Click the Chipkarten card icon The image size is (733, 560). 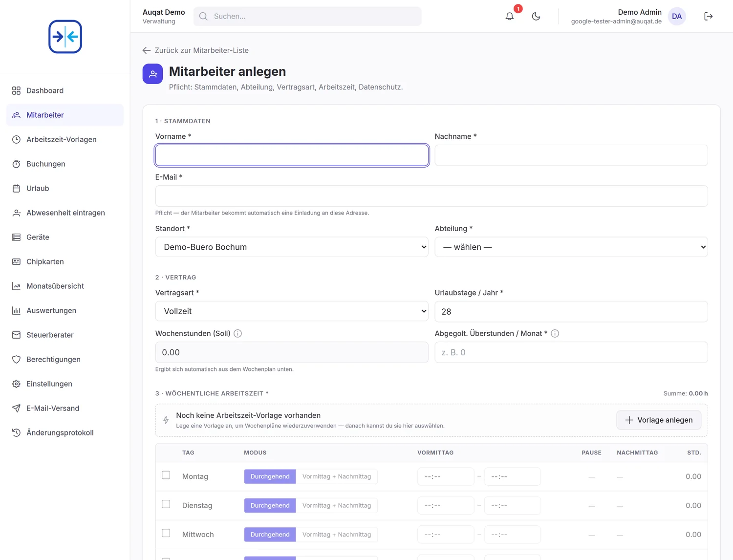click(16, 262)
